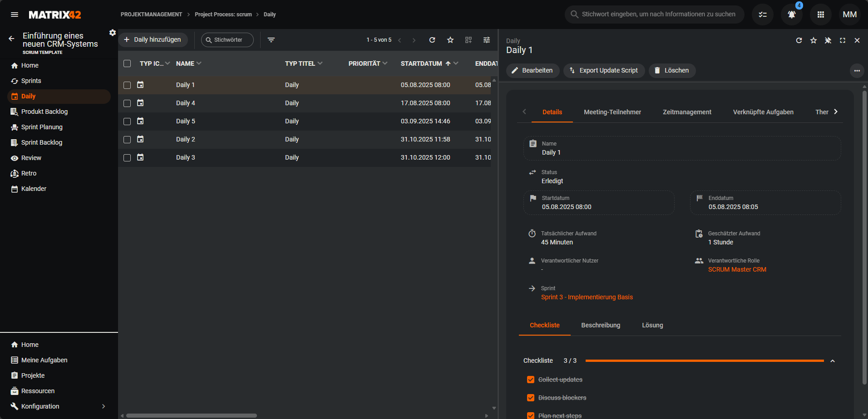Expand Daily 1 preview to fullscreen
The height and width of the screenshot is (419, 868).
tap(843, 40)
